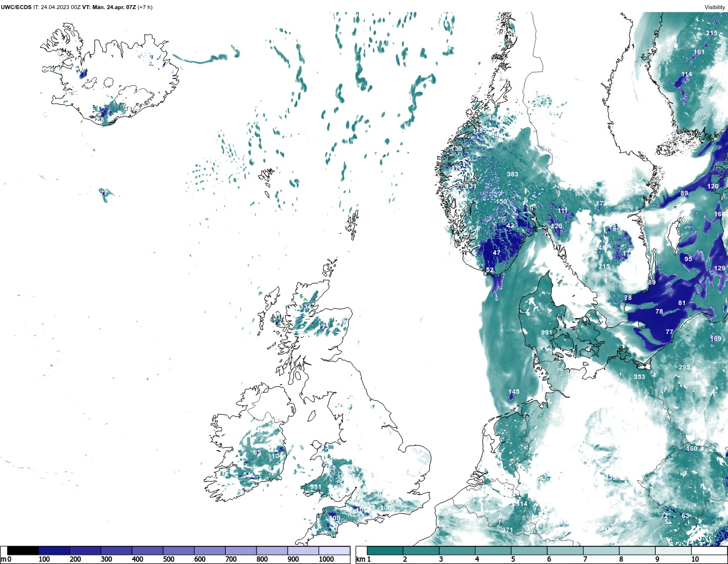Image resolution: width=728 pixels, height=564 pixels.
Task: Click the 'km 1' legend label
Action: click(x=363, y=559)
